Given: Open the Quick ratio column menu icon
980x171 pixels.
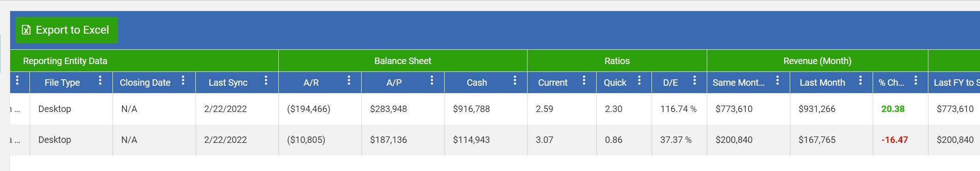Looking at the screenshot, I should tap(639, 81).
